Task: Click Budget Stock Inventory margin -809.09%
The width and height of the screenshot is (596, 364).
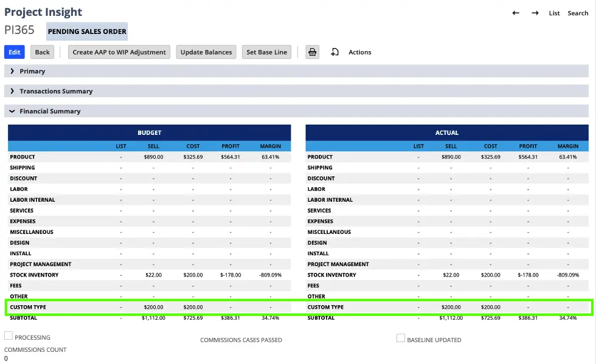Action: click(270, 275)
